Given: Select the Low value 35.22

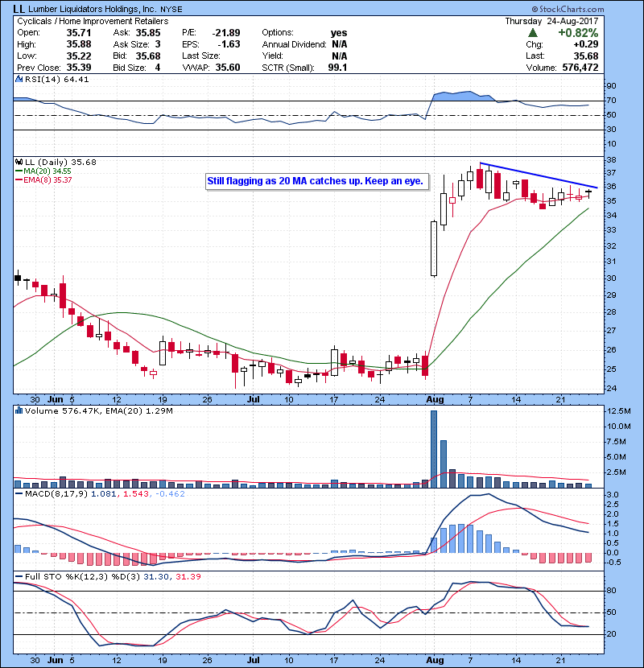Looking at the screenshot, I should (78, 56).
